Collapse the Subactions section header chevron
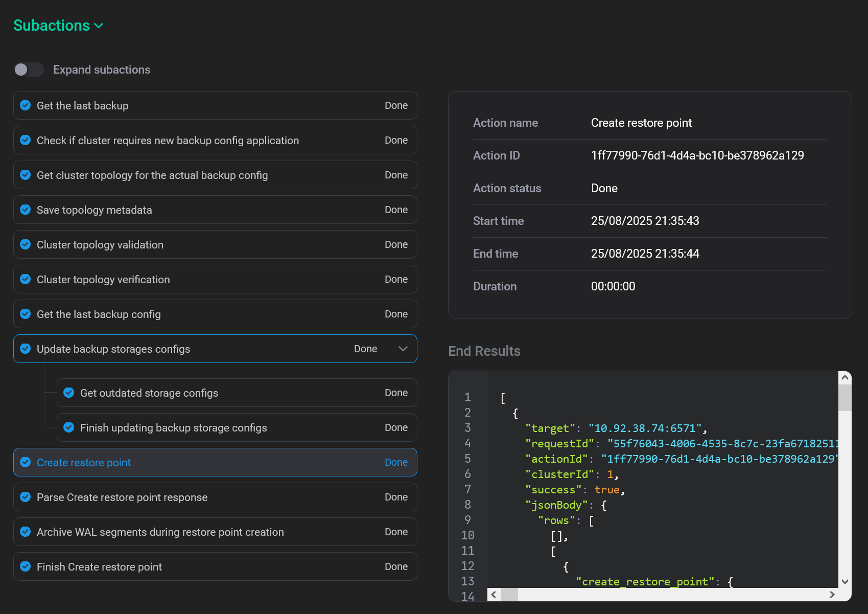868x614 pixels. 99,26
